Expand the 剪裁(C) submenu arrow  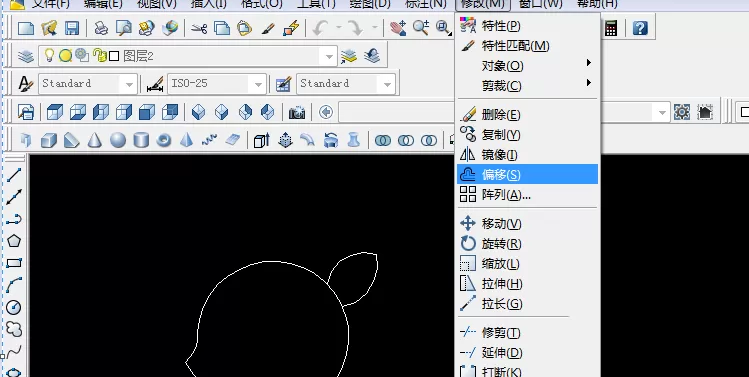589,83
